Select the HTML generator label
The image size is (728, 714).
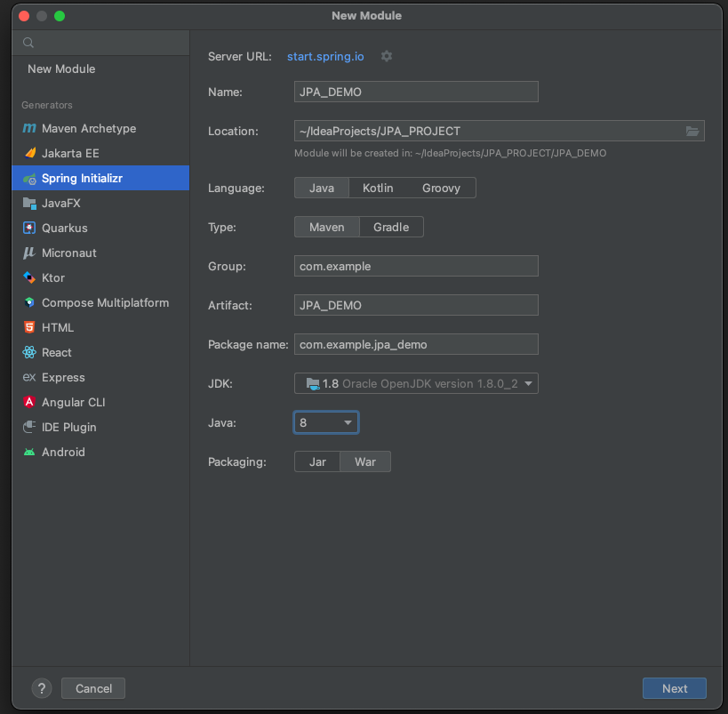58,327
